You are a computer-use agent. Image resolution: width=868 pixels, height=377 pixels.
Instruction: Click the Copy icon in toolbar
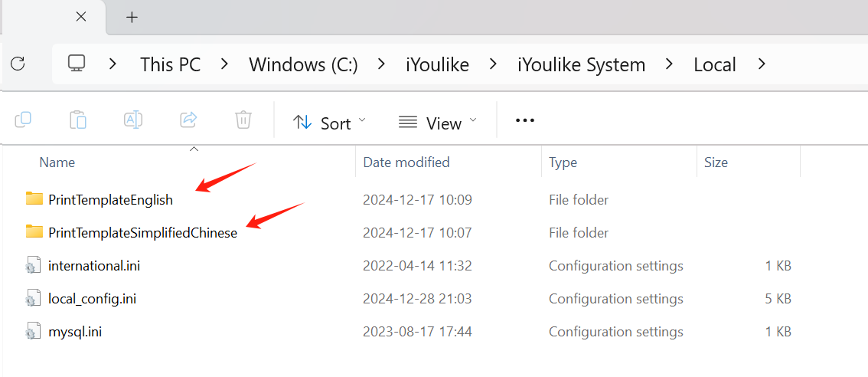[x=23, y=120]
